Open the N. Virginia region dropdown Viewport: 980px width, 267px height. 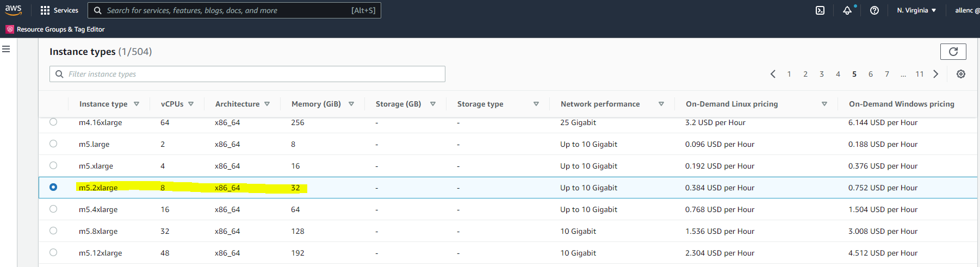(x=916, y=10)
